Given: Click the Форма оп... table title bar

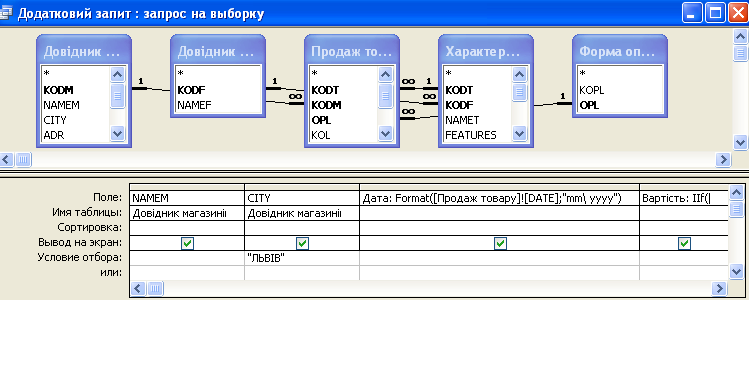Looking at the screenshot, I should point(620,51).
